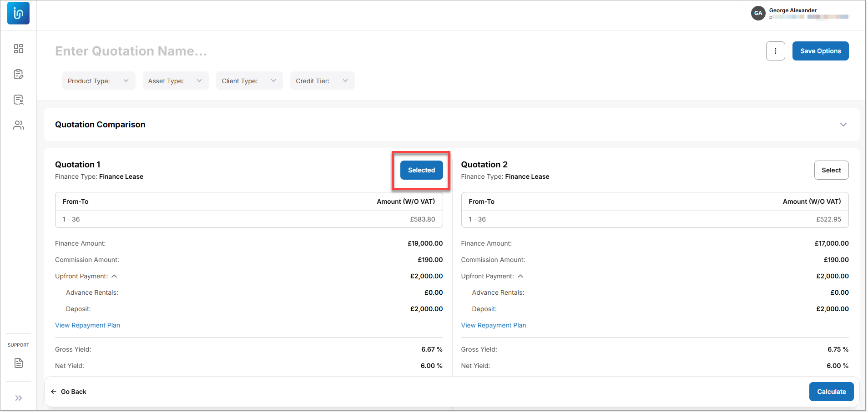Click the £583.80 amount in Quotation 1
The image size is (868, 413).
(x=423, y=219)
